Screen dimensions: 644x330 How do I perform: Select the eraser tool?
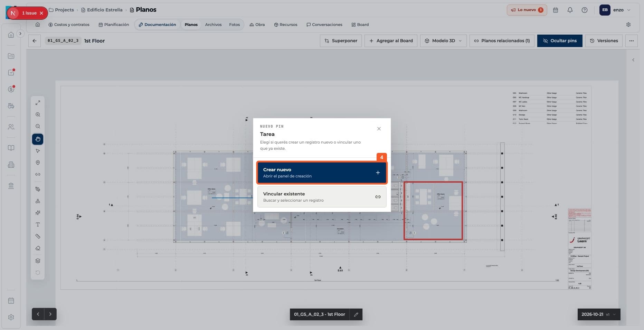(38, 248)
